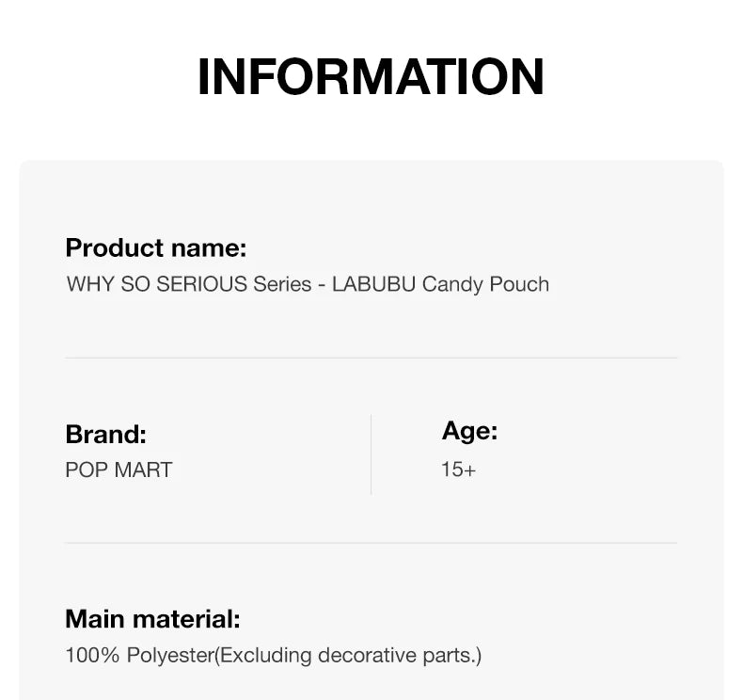Click the word "POP" under Brand
Image resolution: width=743 pixels, height=700 pixels.
[87, 469]
